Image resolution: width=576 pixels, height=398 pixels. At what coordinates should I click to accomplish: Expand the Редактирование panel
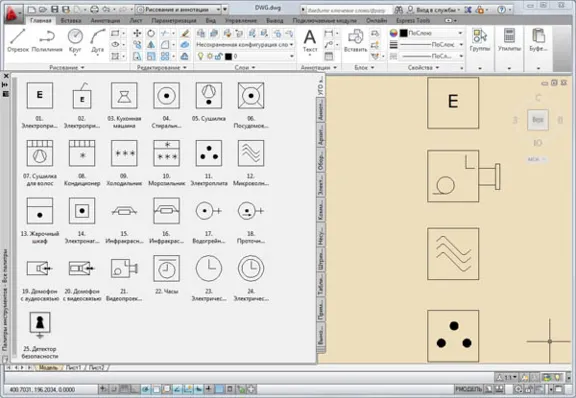coord(162,68)
